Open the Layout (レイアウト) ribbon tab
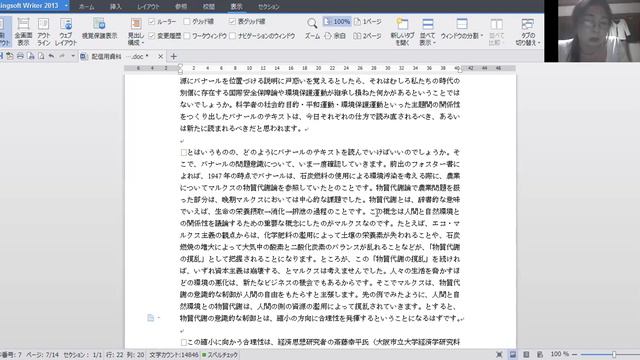Viewport: 640px width, 360px height. (x=148, y=7)
